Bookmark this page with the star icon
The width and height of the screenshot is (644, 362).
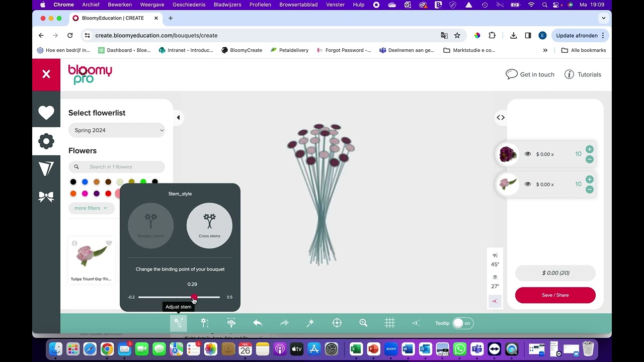click(457, 36)
